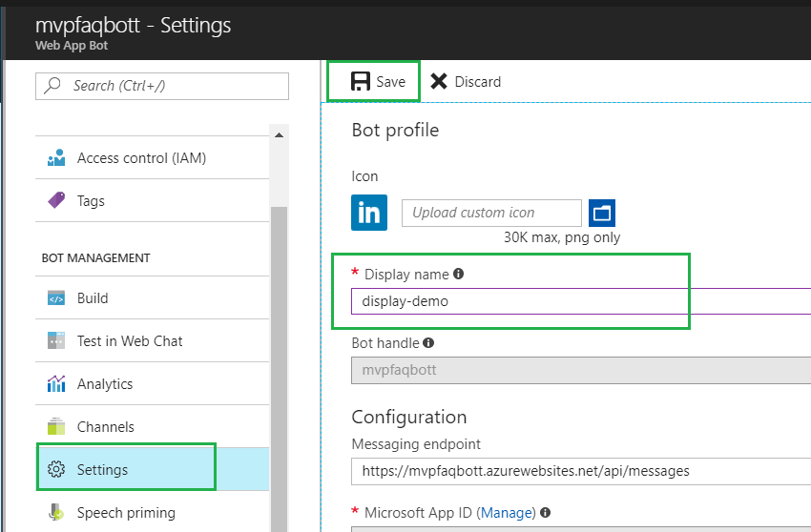
Task: Click the search magnifier icon
Action: click(x=53, y=86)
